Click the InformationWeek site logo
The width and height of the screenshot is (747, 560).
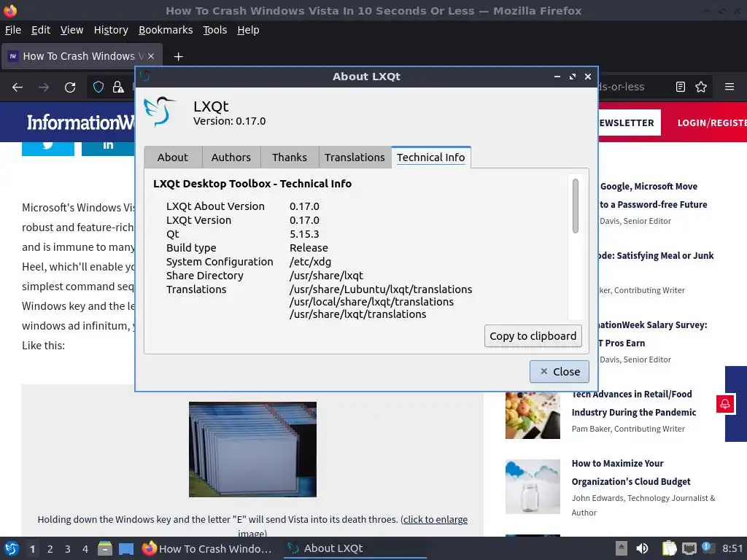coord(80,122)
